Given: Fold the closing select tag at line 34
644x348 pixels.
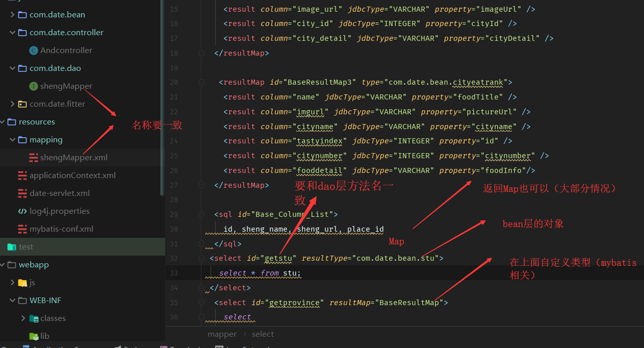Looking at the screenshot, I should tap(201, 288).
